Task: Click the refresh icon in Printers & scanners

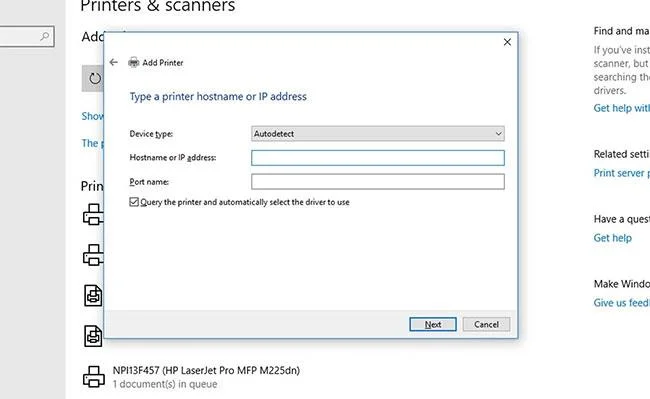Action: 95,78
